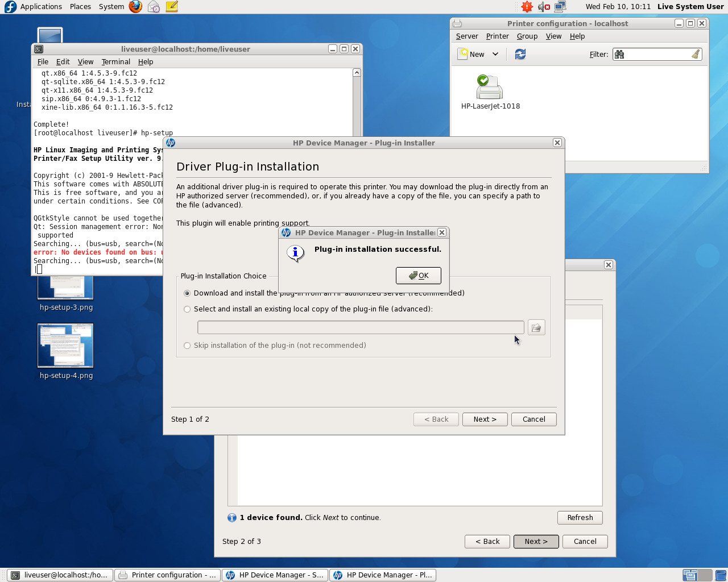Select the existing local copy radio option

coord(187,309)
